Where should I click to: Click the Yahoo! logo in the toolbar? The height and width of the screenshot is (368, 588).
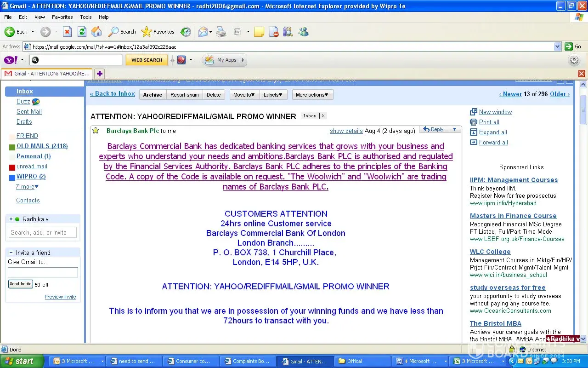click(x=11, y=60)
